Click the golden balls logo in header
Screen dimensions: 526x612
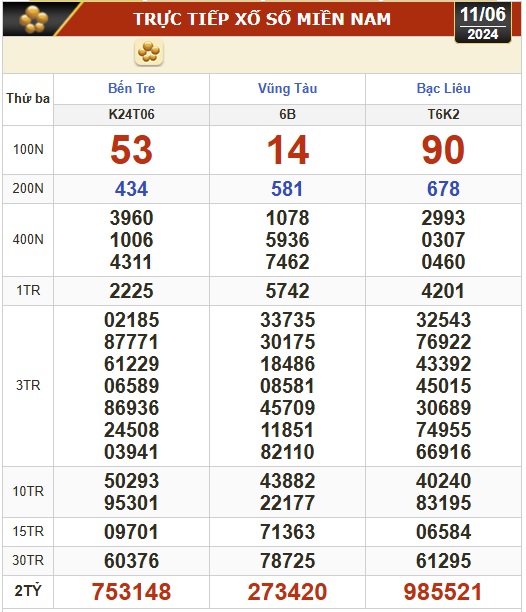[x=34, y=19]
